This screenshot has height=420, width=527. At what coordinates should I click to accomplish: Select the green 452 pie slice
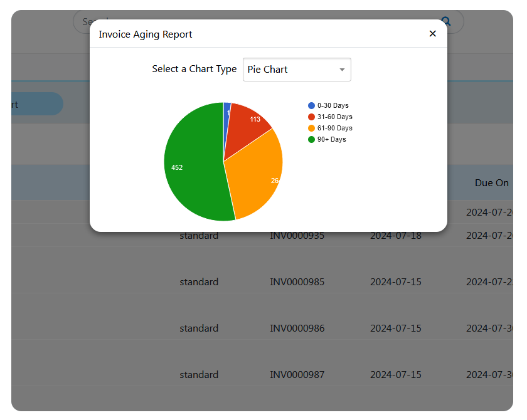[x=188, y=167]
